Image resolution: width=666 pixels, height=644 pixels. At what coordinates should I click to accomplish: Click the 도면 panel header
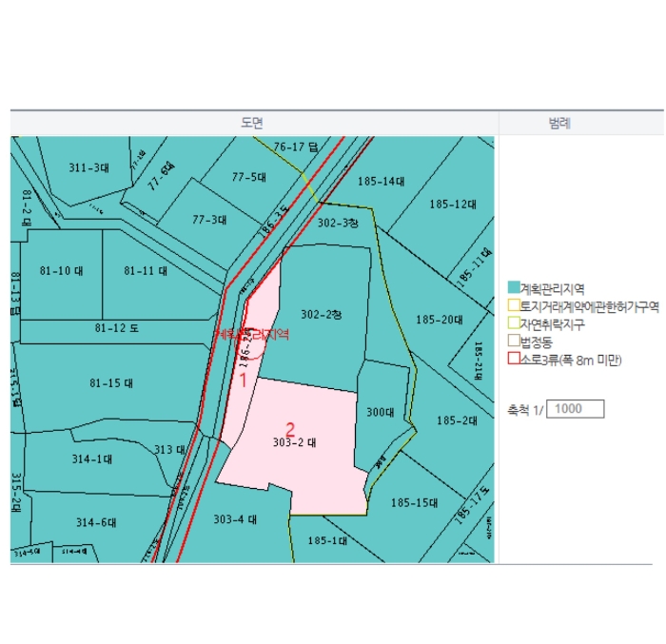coord(252,123)
